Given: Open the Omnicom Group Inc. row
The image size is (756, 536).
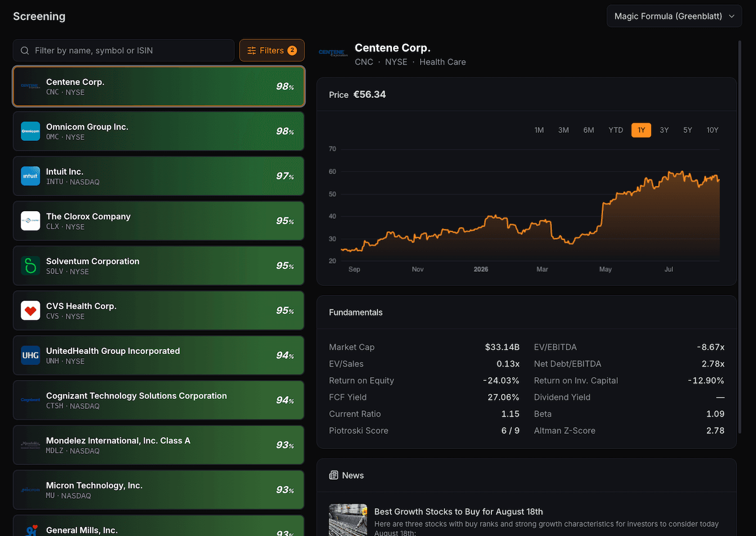Looking at the screenshot, I should click(159, 131).
